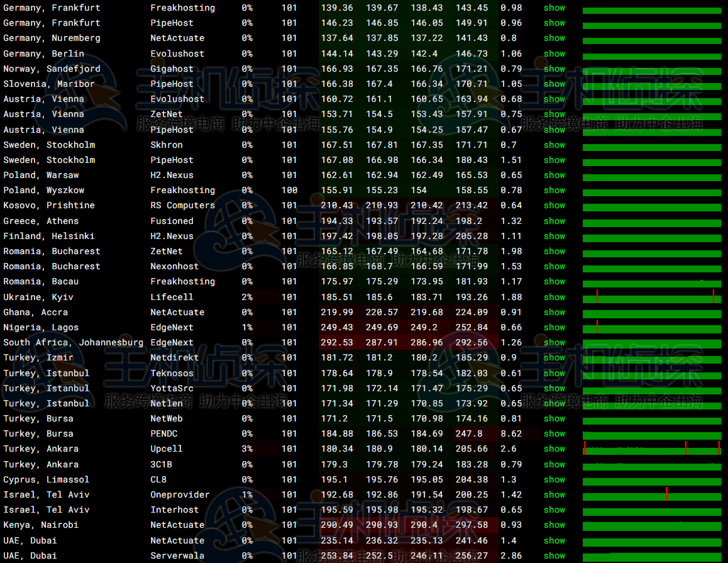Open show link for Greece Athens Fusioned
The height and width of the screenshot is (563, 728).
coord(554,221)
